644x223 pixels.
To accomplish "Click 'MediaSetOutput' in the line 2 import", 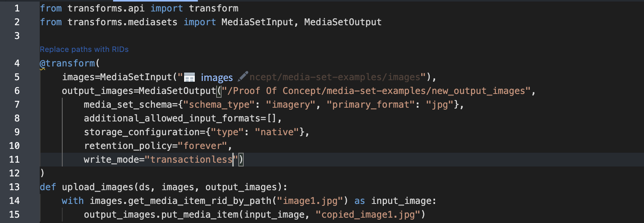I will pyautogui.click(x=343, y=22).
